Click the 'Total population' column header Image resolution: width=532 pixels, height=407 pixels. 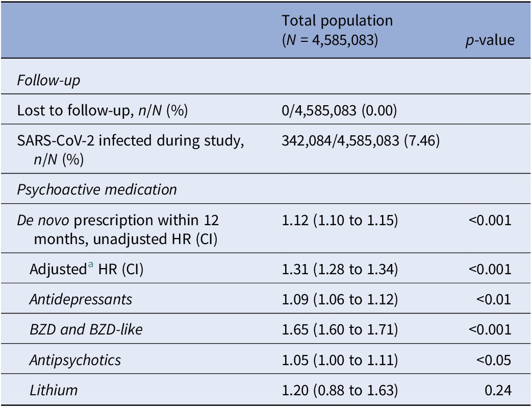click(x=337, y=20)
